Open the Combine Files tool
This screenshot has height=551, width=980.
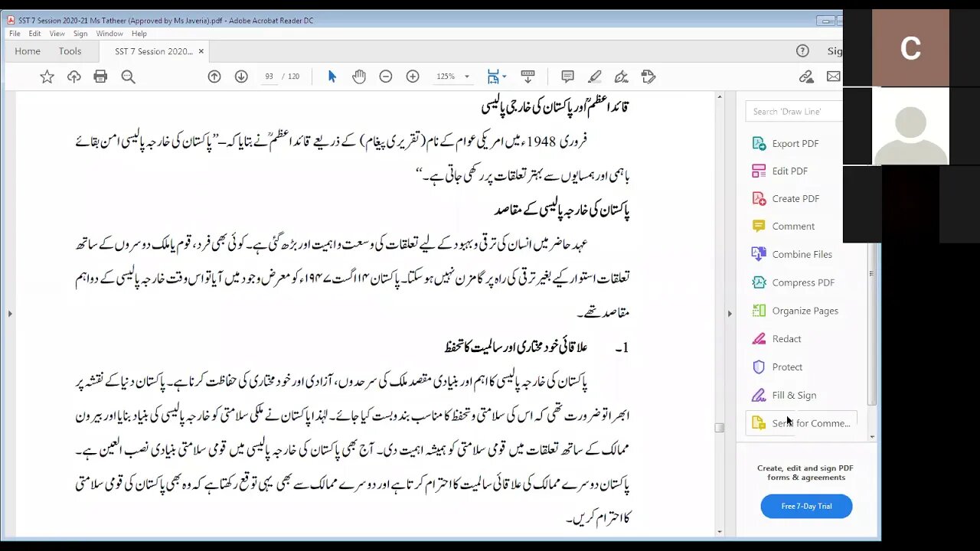(x=802, y=254)
